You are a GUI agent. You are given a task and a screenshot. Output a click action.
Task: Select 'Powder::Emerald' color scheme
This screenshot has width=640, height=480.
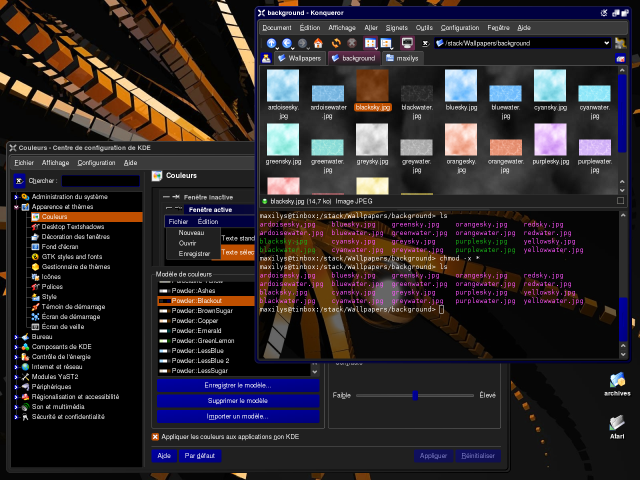point(196,331)
